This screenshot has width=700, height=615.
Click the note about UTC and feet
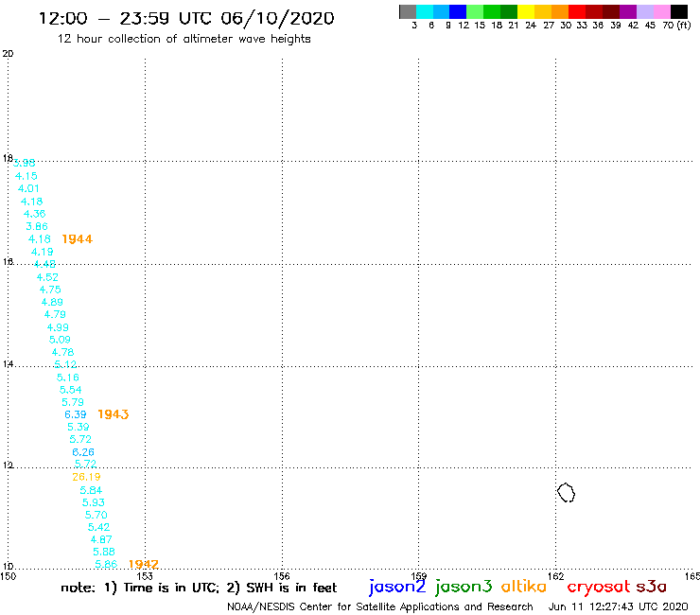point(199,588)
